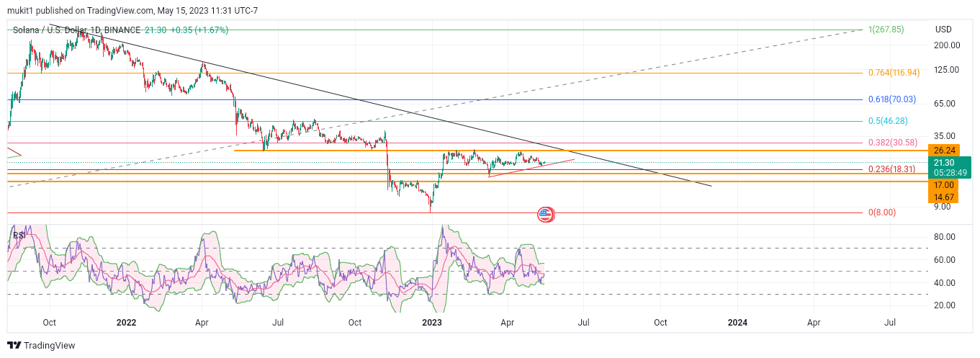Click the red arrow marker on left edge
This screenshot has width=980, height=358.
14,152
